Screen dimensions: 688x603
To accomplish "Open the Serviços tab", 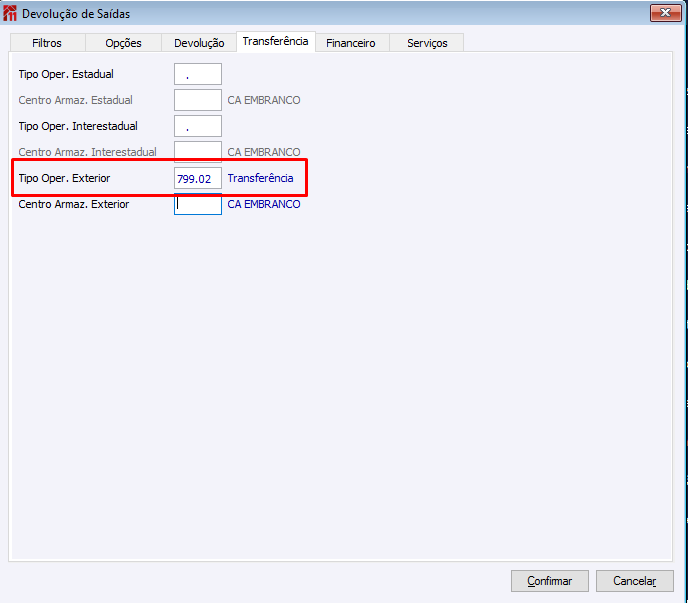I will click(x=427, y=43).
